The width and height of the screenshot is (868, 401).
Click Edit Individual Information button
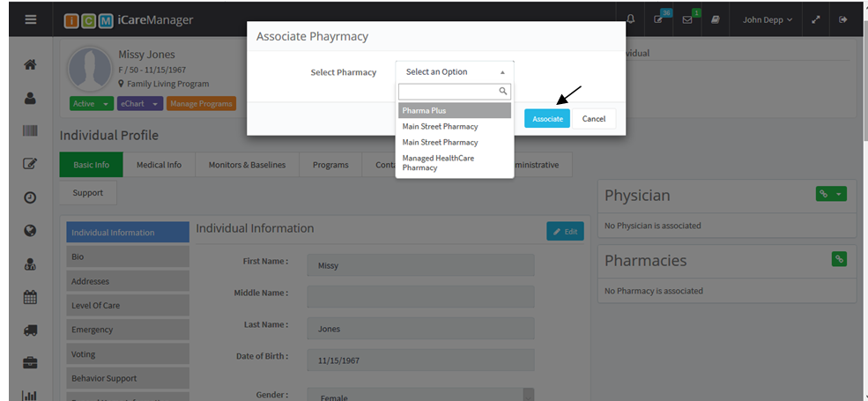565,232
